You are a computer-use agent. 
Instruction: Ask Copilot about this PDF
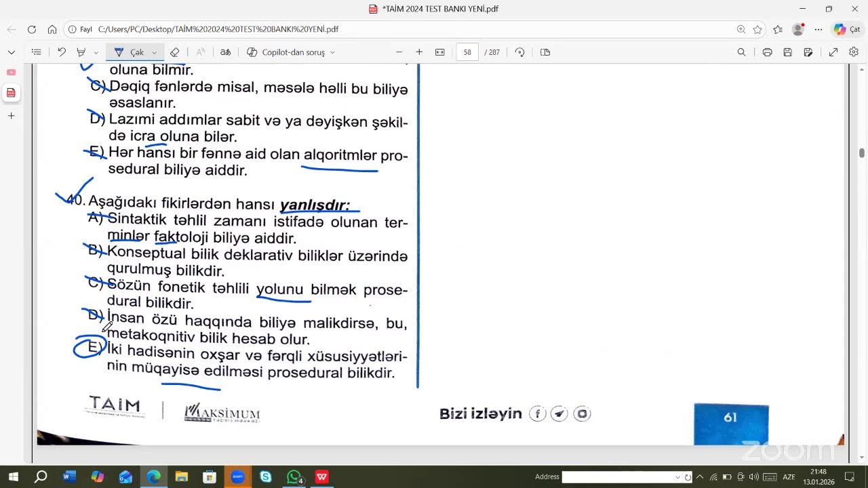[285, 52]
